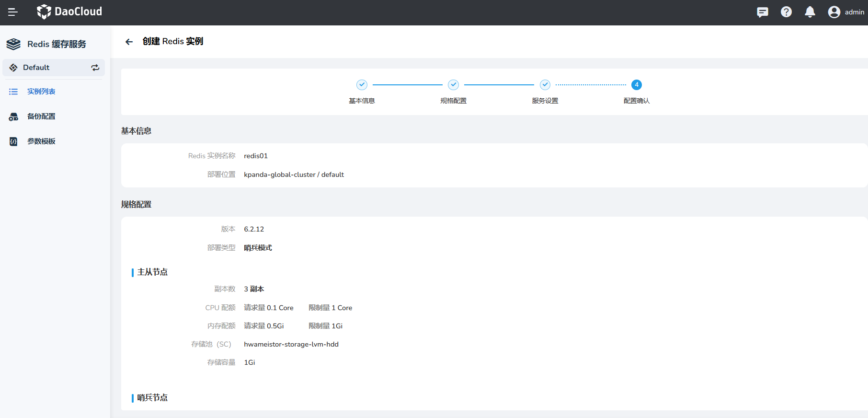
Task: Go to 实例列表 in sidebar
Action: coord(41,92)
